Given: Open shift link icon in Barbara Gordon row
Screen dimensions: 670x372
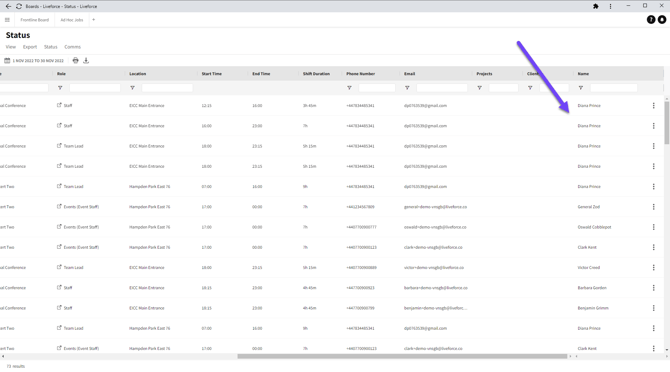Looking at the screenshot, I should [x=59, y=287].
